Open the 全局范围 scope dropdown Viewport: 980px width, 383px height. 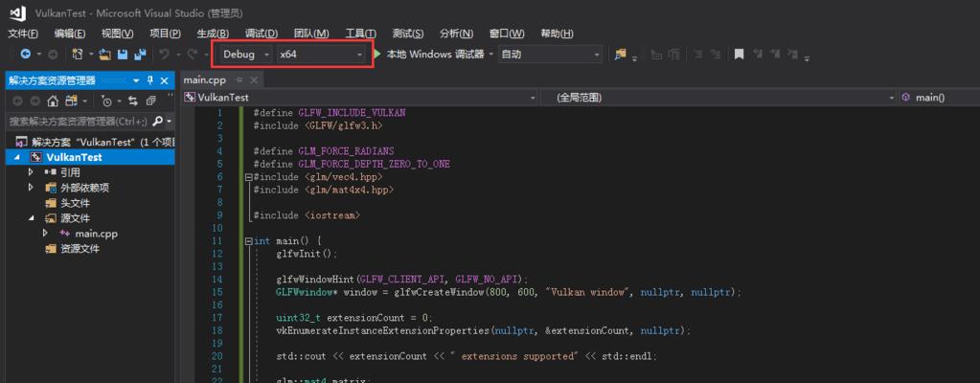click(718, 98)
